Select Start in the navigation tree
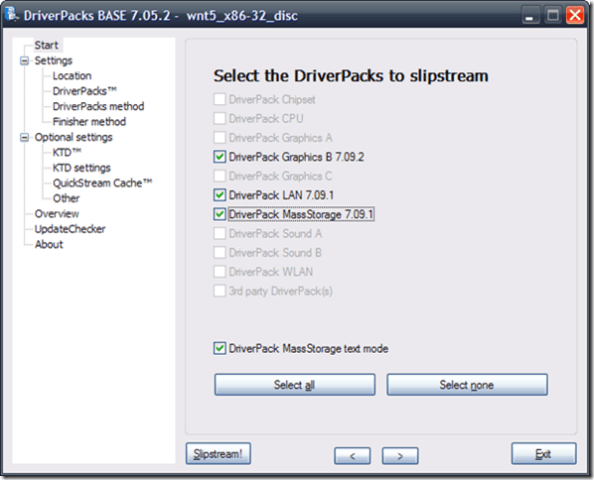The height and width of the screenshot is (480, 594). [47, 45]
